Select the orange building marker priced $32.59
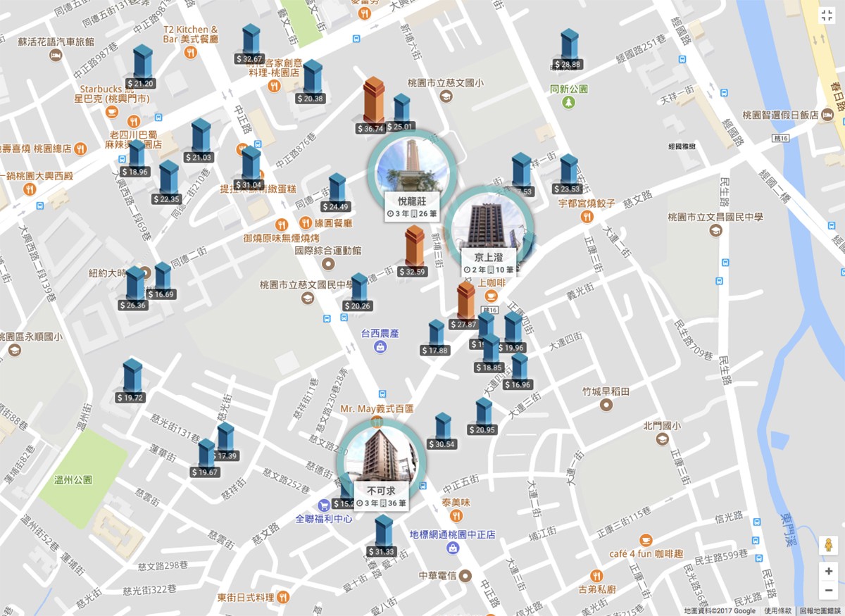This screenshot has width=845, height=616. [413, 251]
